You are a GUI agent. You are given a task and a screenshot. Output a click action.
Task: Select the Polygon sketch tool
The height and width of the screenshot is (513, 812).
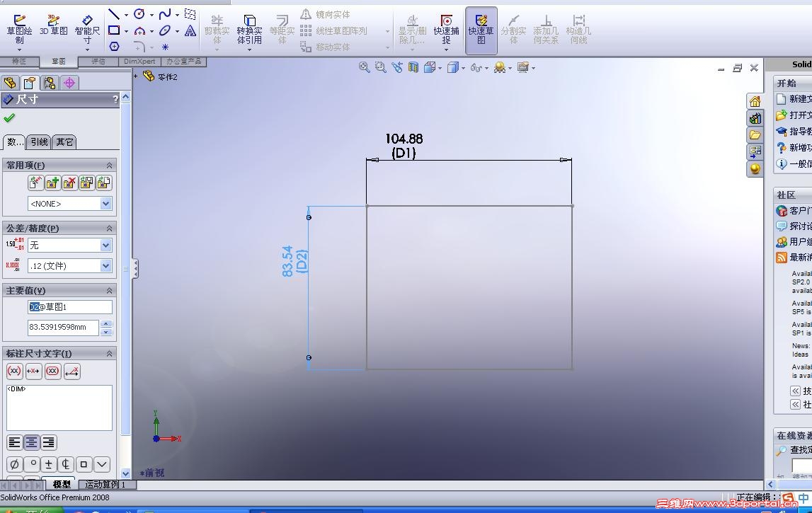114,47
